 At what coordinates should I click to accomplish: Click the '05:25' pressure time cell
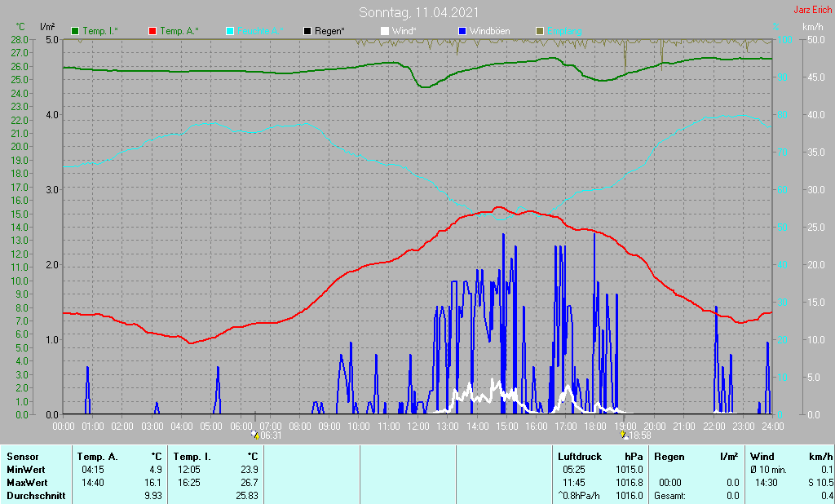coord(573,470)
